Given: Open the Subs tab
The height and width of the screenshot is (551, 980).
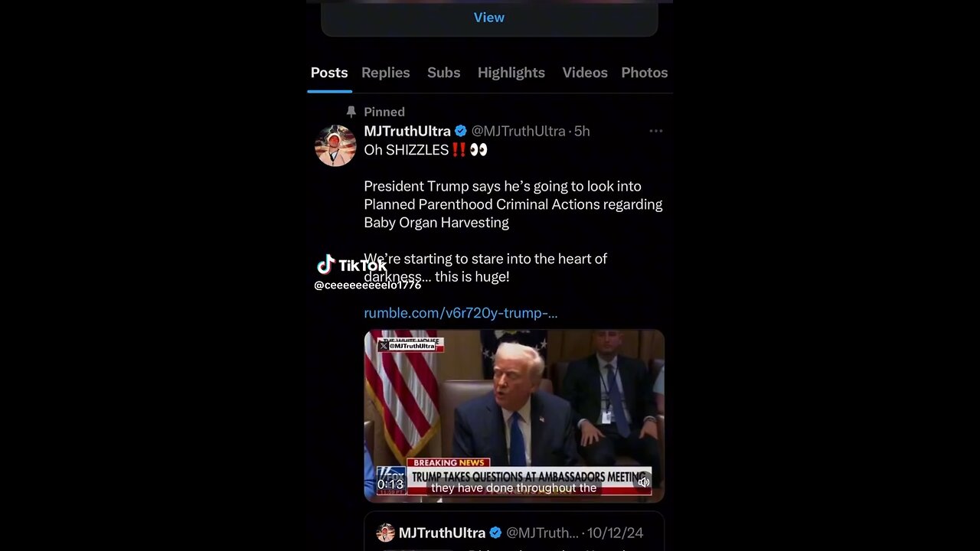Looking at the screenshot, I should coord(443,73).
